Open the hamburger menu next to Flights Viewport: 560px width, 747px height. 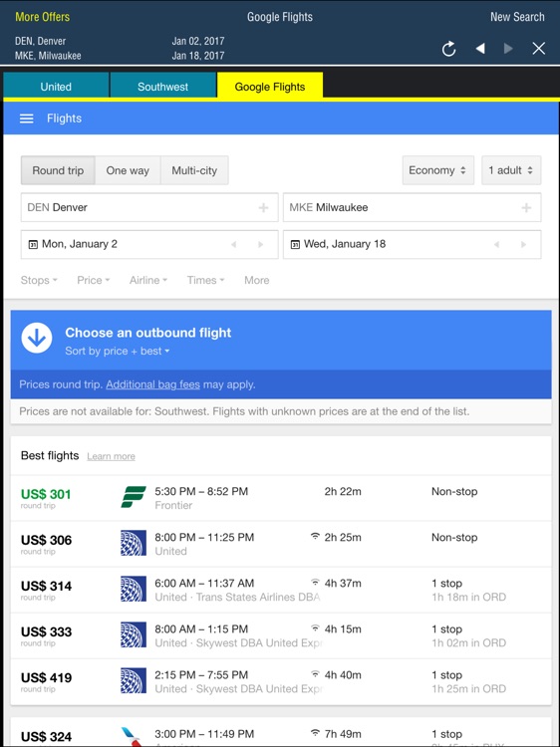click(x=26, y=119)
